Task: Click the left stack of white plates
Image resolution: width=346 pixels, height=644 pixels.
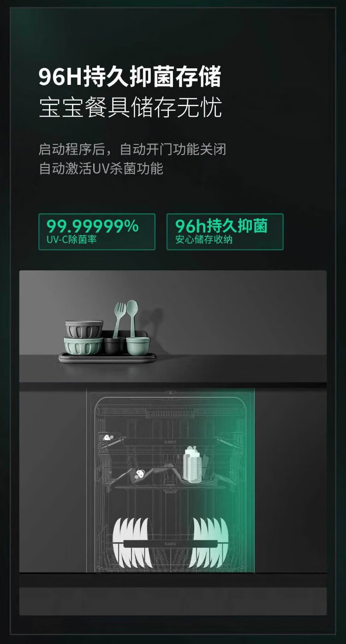Action: 132,543
